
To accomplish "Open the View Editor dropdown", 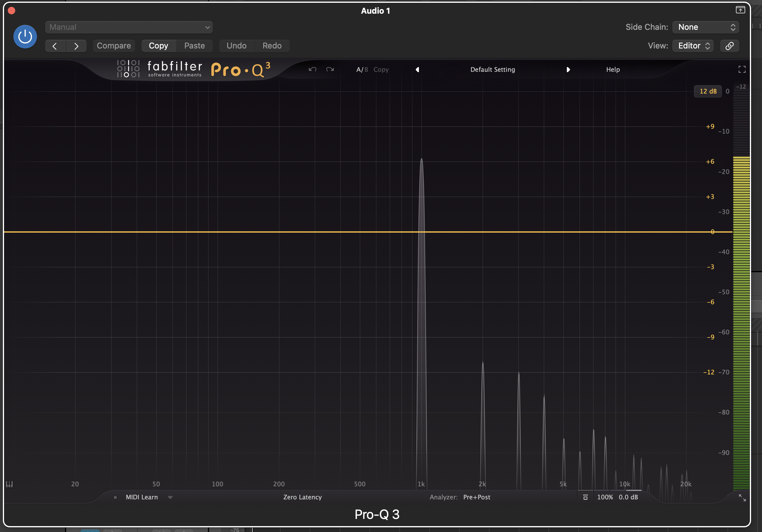I will [693, 46].
